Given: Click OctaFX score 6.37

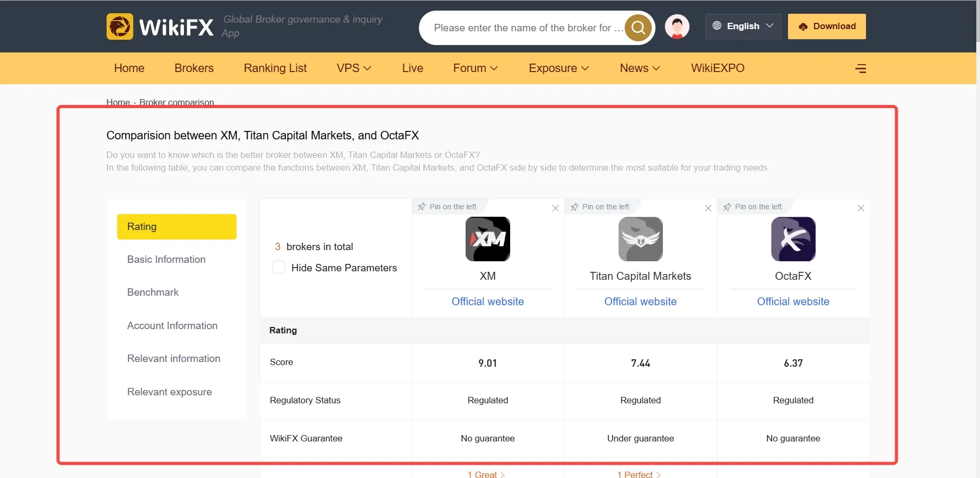Looking at the screenshot, I should pos(793,363).
